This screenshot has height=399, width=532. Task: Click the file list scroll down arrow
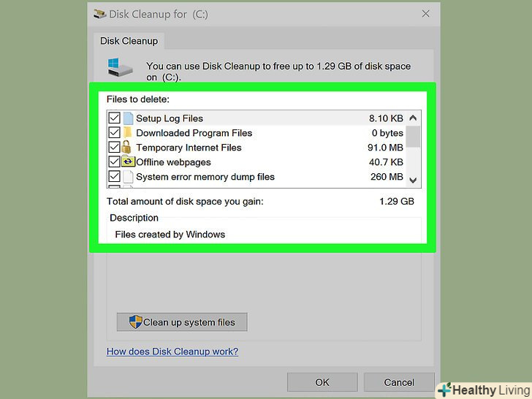(x=413, y=180)
